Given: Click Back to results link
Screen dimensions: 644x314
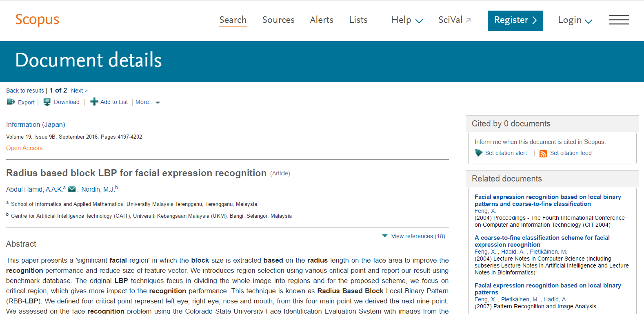Looking at the screenshot, I should [25, 91].
